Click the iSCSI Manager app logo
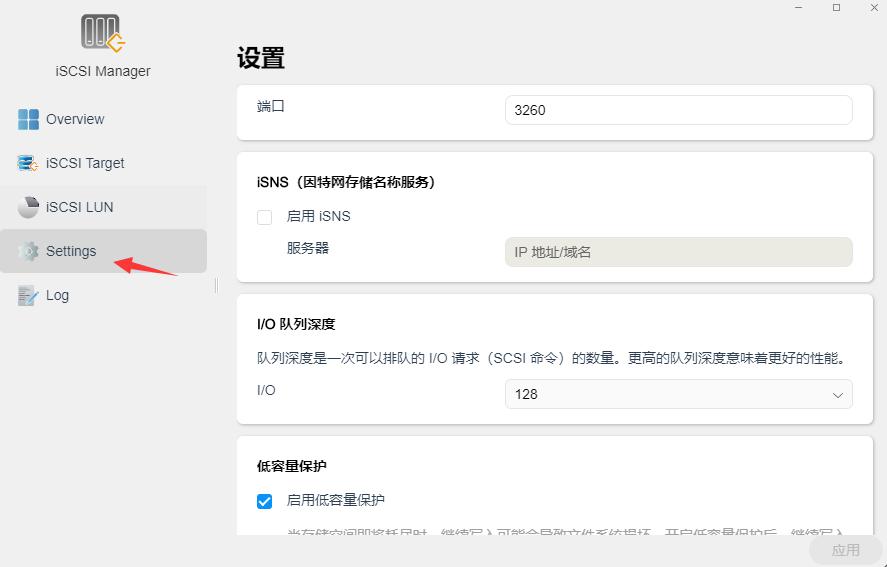The width and height of the screenshot is (887, 567). pos(103,33)
